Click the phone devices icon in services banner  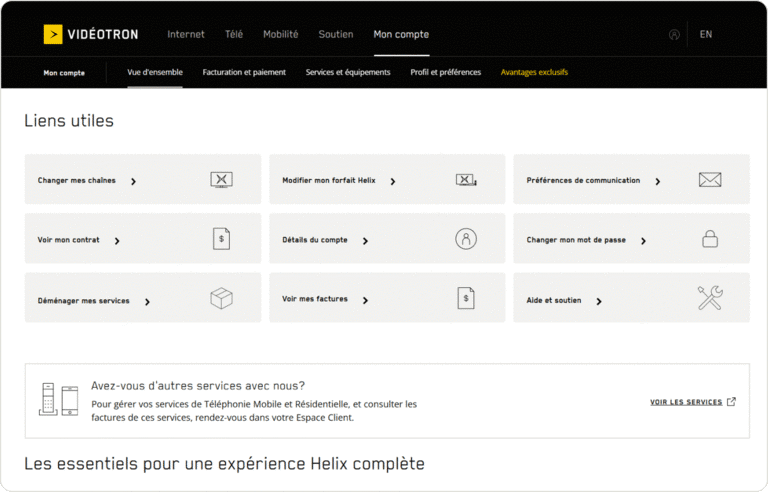pyautogui.click(x=58, y=399)
